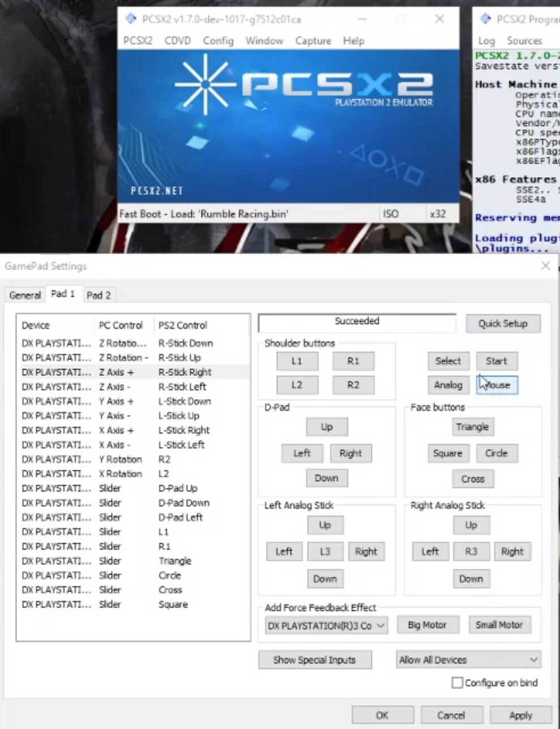560x729 pixels.
Task: Add a Big Motor feedback effect
Action: pyautogui.click(x=427, y=625)
